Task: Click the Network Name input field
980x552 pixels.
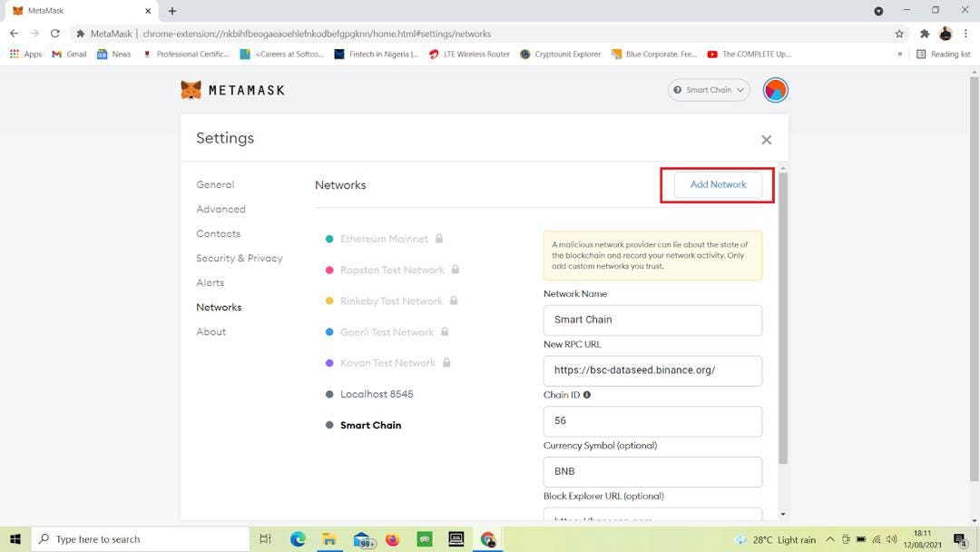Action: pyautogui.click(x=652, y=320)
